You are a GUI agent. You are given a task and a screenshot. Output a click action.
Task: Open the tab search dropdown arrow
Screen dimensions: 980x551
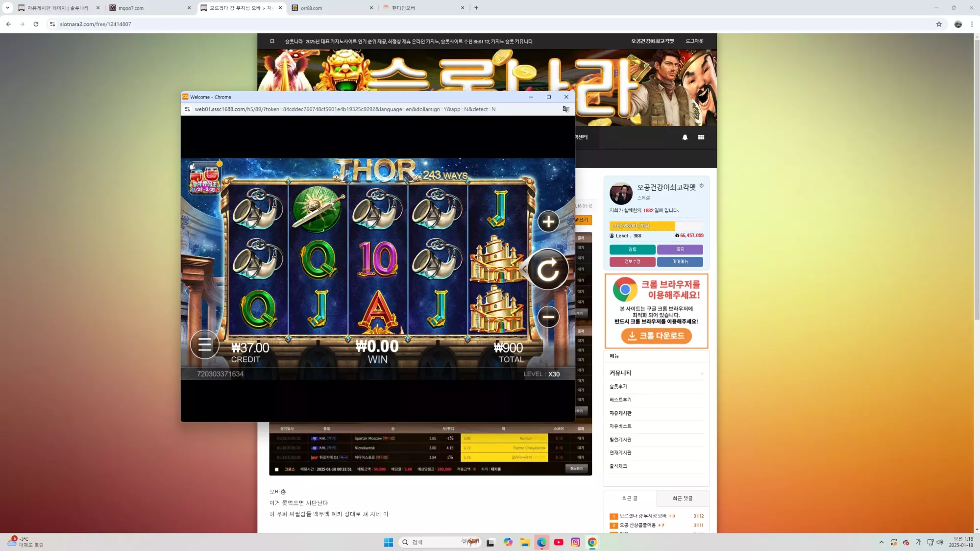tap(7, 8)
